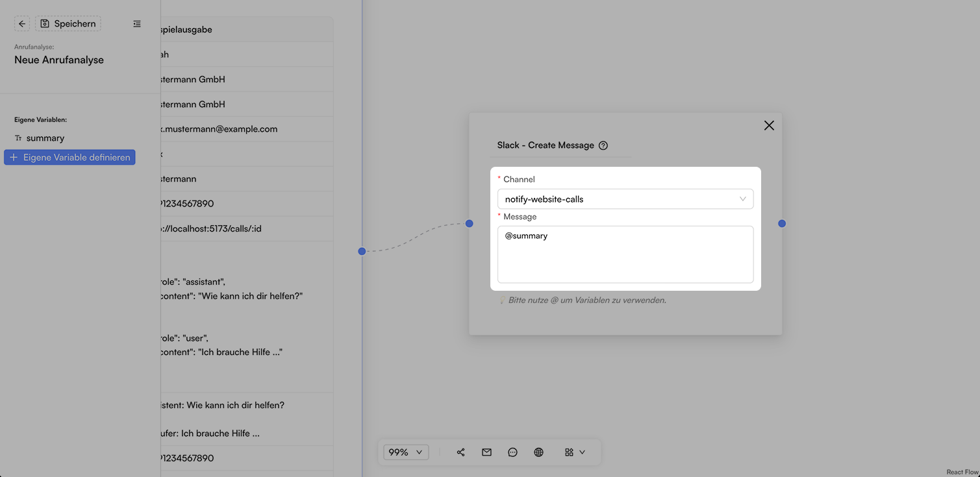
Task: Click the globe webhook icon in toolbar
Action: pos(538,452)
